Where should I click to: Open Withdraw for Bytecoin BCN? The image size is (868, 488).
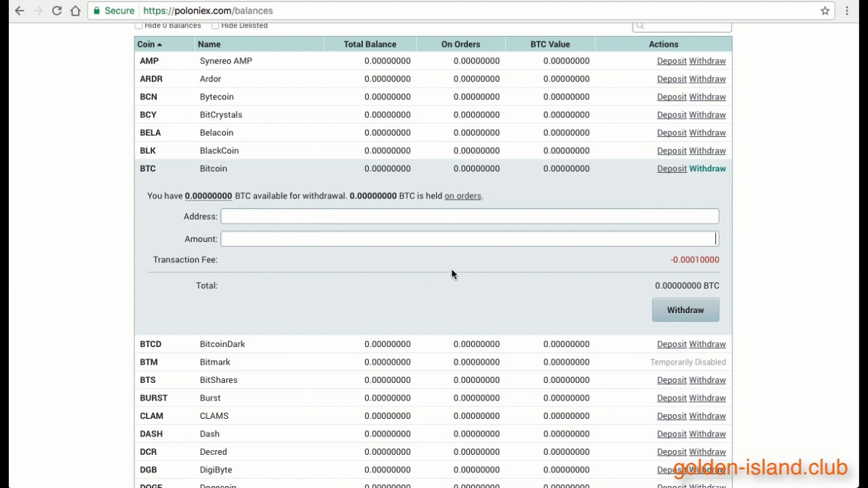pos(707,97)
